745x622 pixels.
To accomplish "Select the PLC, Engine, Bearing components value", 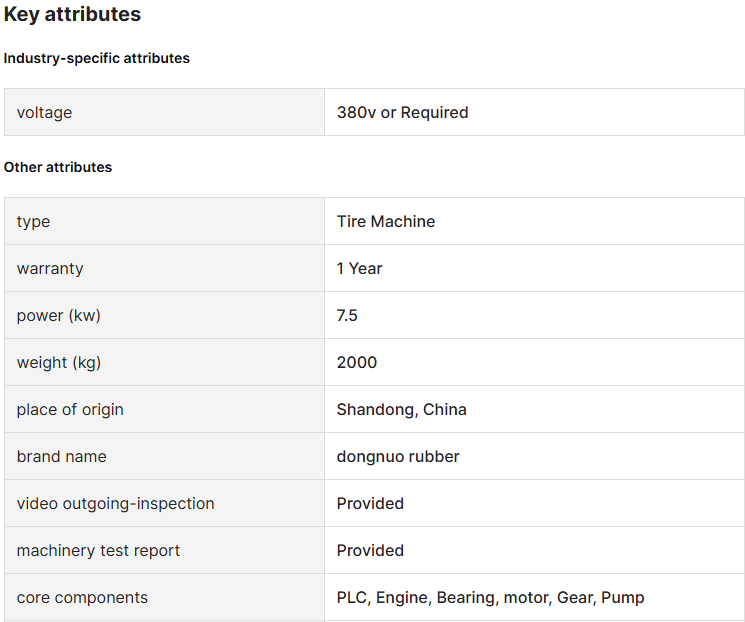I will click(490, 598).
